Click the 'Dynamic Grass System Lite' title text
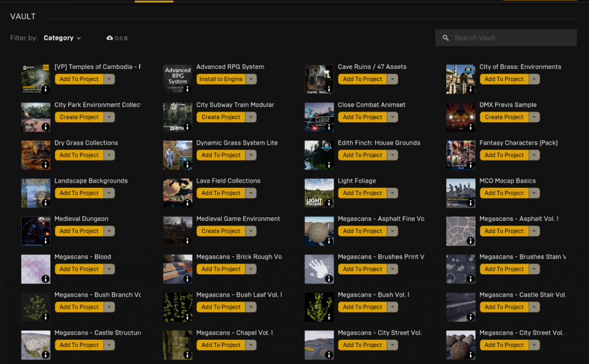The height and width of the screenshot is (364, 589). tap(236, 143)
